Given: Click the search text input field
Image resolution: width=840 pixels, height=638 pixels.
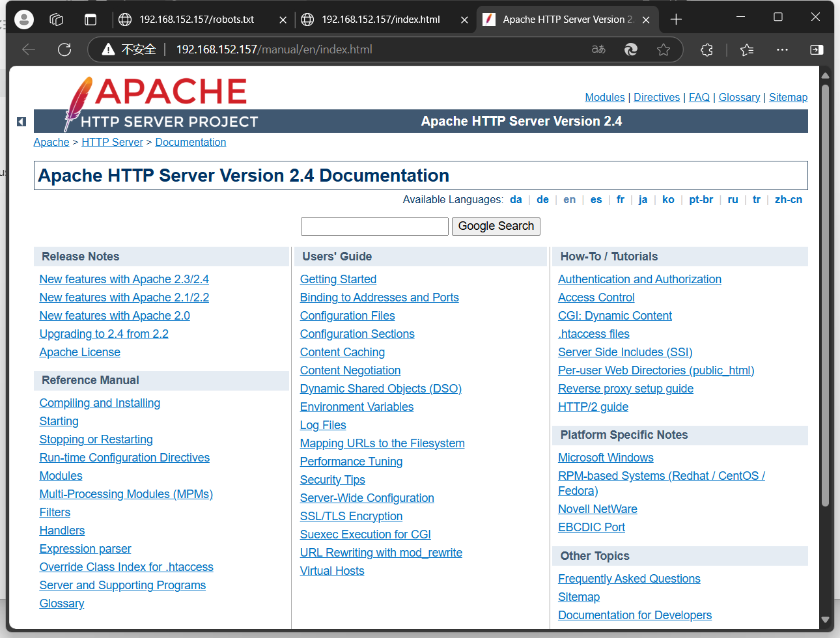Looking at the screenshot, I should click(x=374, y=227).
